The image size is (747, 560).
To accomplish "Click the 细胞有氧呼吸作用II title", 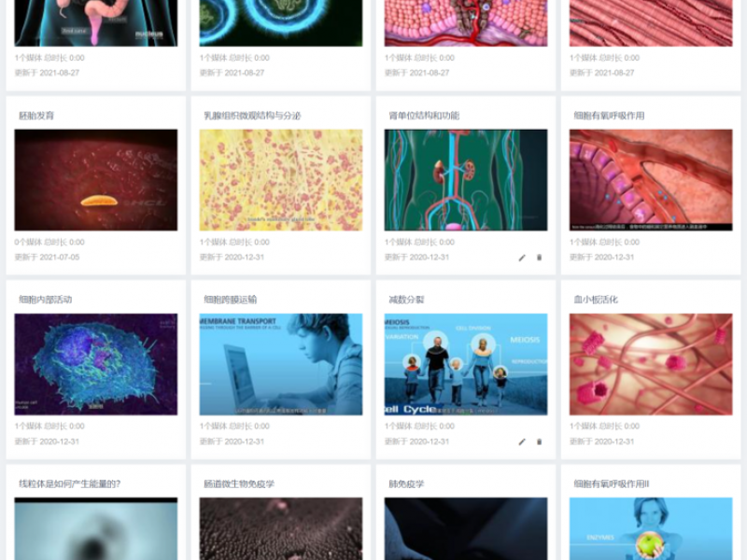I will tap(612, 483).
